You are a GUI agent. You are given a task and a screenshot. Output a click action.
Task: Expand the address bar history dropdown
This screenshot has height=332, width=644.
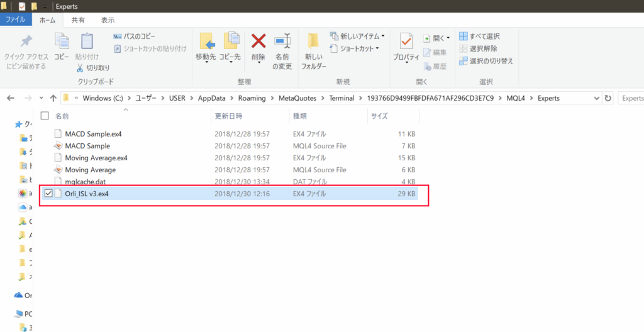pyautogui.click(x=596, y=98)
